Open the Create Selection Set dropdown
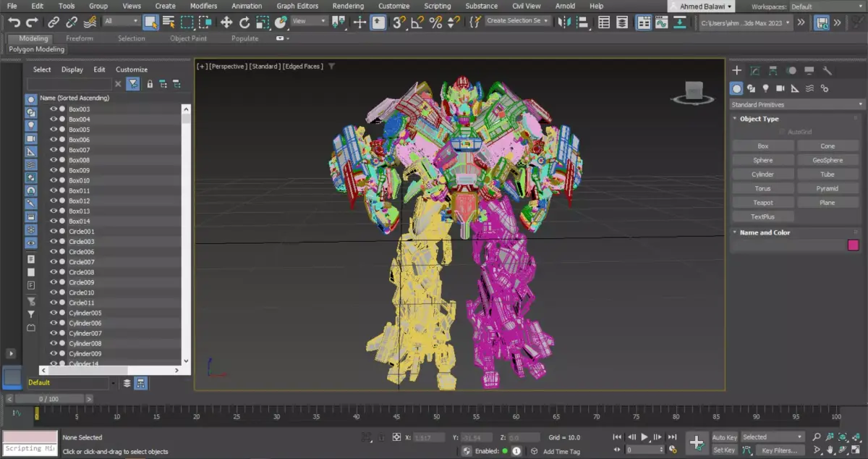The image size is (868, 459). pos(517,21)
